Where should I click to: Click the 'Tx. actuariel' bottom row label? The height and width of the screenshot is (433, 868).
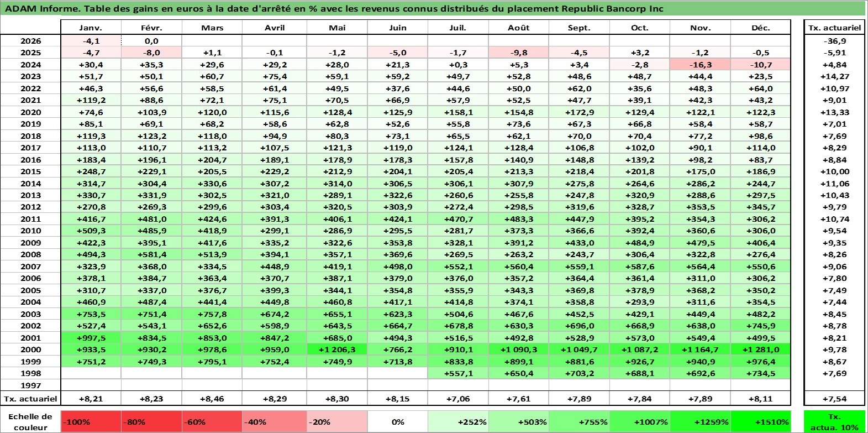(x=30, y=399)
